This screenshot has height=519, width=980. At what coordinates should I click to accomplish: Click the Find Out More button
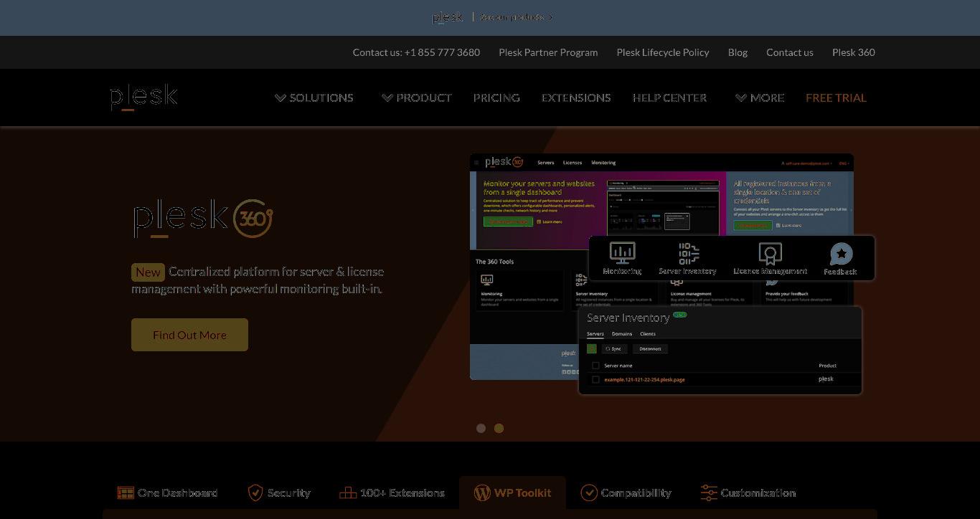[x=189, y=335]
